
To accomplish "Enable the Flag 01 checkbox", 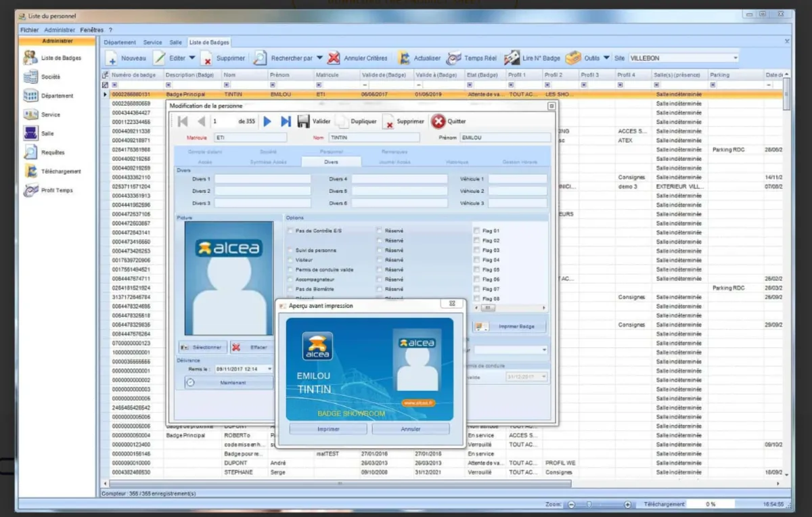I will pos(477,231).
